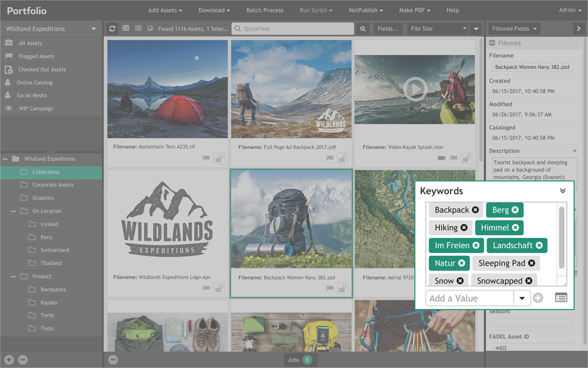Open the Download menu
The image size is (588, 368).
pyautogui.click(x=215, y=10)
